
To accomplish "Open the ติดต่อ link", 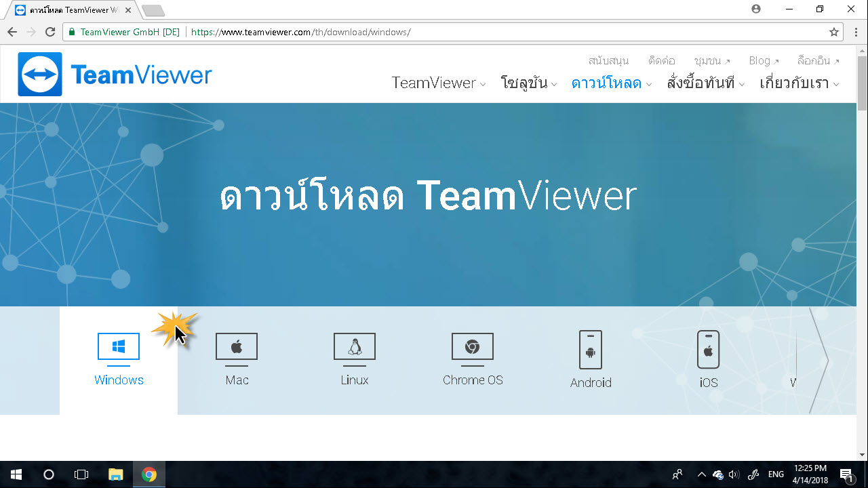I will click(x=661, y=60).
